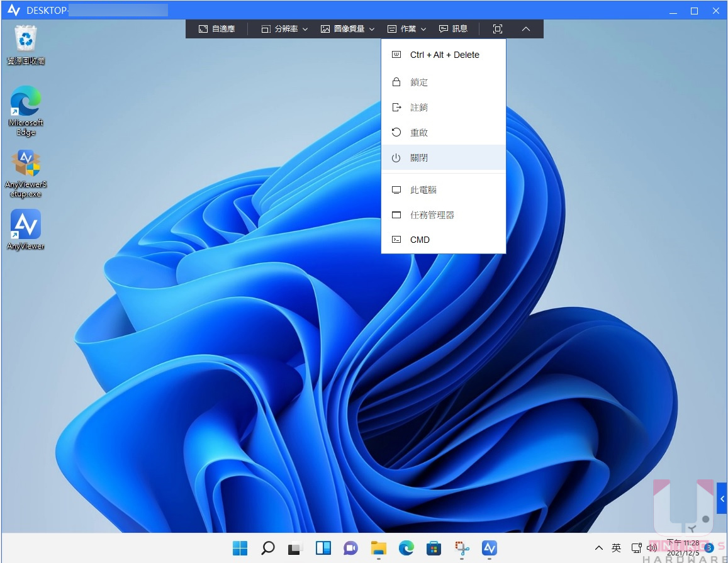Select 重啟 to restart the remote computer
Image resolution: width=728 pixels, height=563 pixels.
pyautogui.click(x=444, y=132)
